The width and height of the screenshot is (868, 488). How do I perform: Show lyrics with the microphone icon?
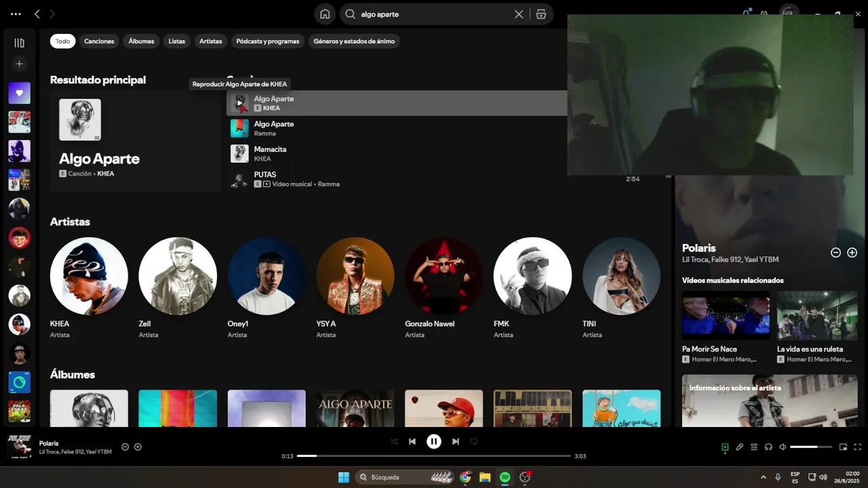pos(739,447)
